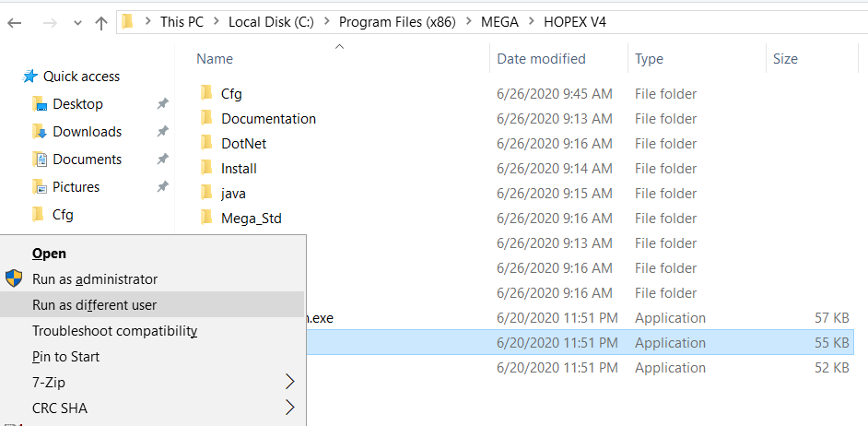Image resolution: width=868 pixels, height=426 pixels.
Task: Select the Mega_Std folder
Action: click(x=251, y=219)
